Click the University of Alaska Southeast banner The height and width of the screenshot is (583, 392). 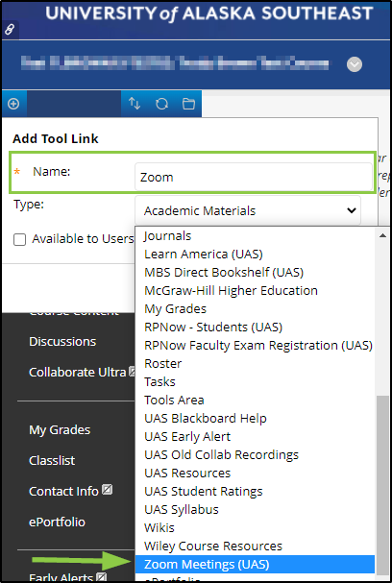click(209, 14)
